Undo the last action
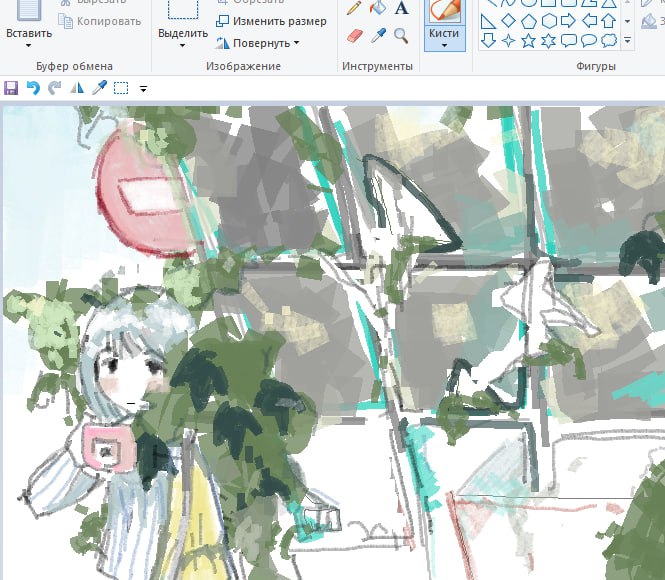The image size is (665, 580). tap(33, 88)
